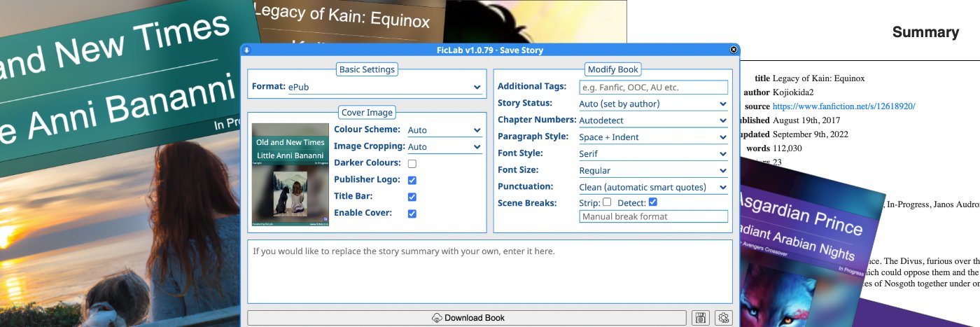Click the Manual break format field
This screenshot has width=980, height=327.
click(x=654, y=216)
